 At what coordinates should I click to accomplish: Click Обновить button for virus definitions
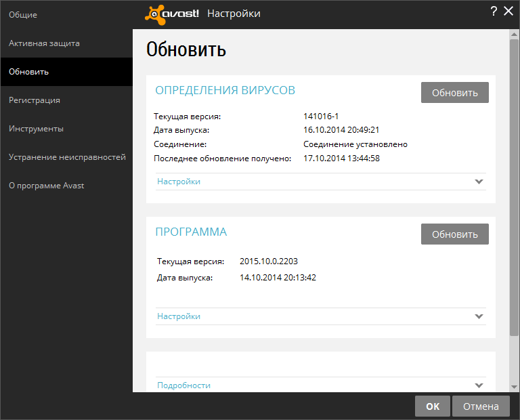pyautogui.click(x=455, y=93)
